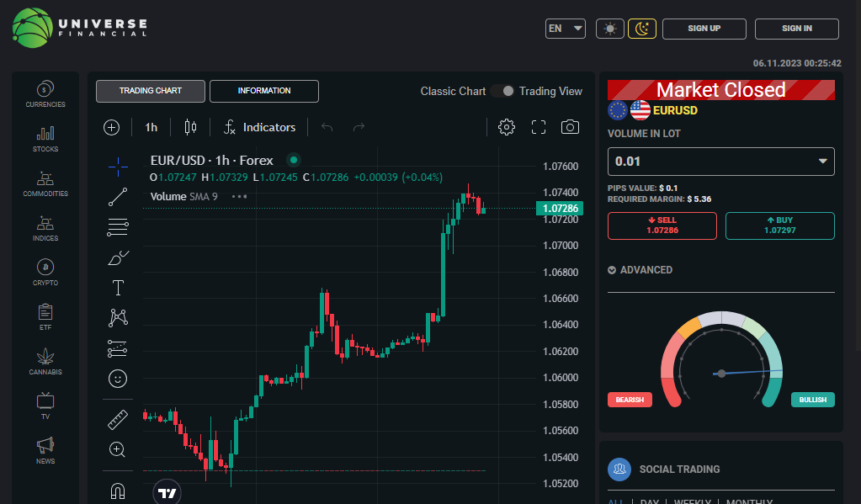This screenshot has width=861, height=504.
Task: Click the date and time display
Action: [797, 63]
